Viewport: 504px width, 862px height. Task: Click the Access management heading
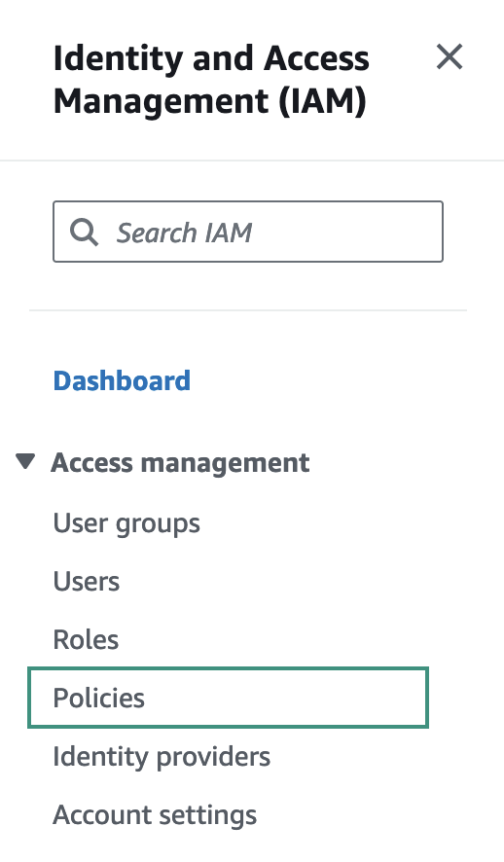[180, 463]
